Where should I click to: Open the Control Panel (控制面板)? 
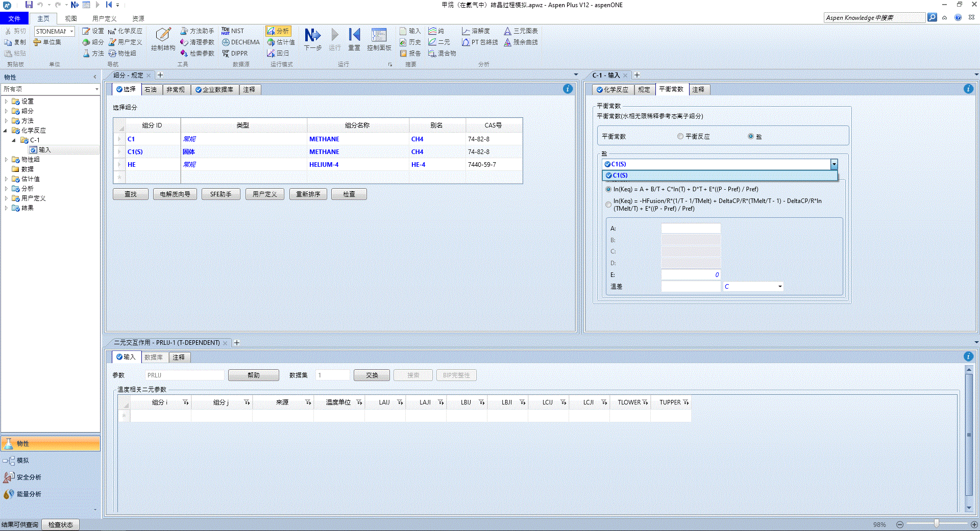(379, 39)
